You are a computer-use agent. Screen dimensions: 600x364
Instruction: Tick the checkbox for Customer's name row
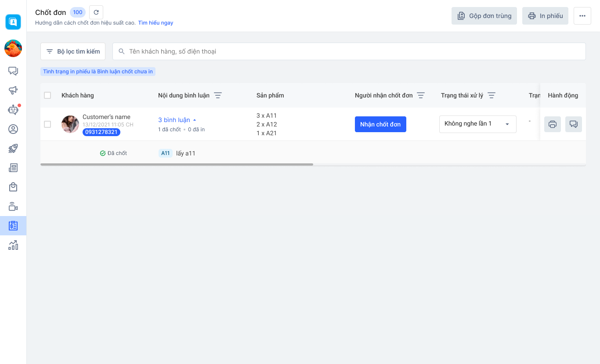(47, 124)
